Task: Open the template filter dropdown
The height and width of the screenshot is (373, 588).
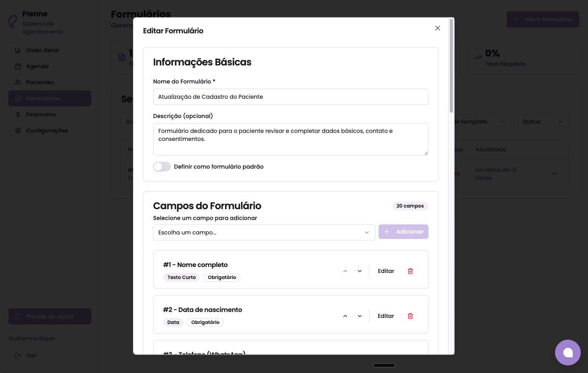Action: tap(480, 122)
